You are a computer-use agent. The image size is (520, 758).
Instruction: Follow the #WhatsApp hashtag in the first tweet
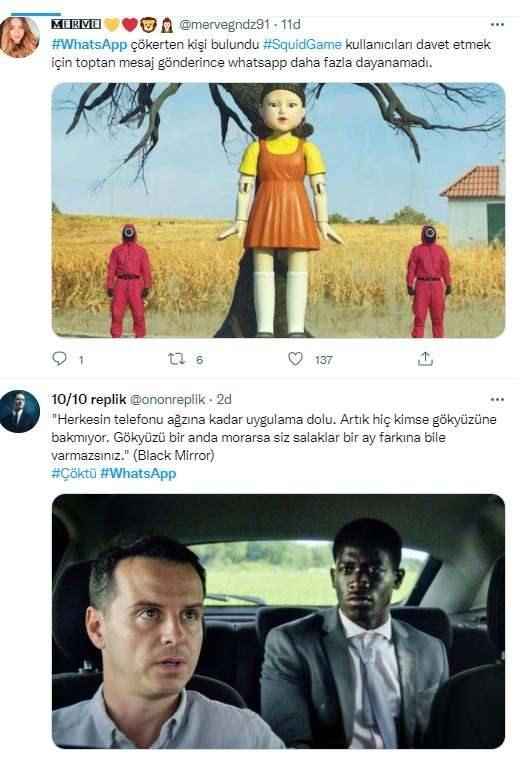[x=89, y=44]
